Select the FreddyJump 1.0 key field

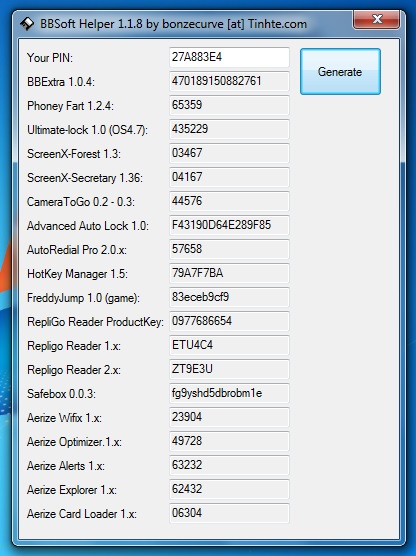(229, 297)
